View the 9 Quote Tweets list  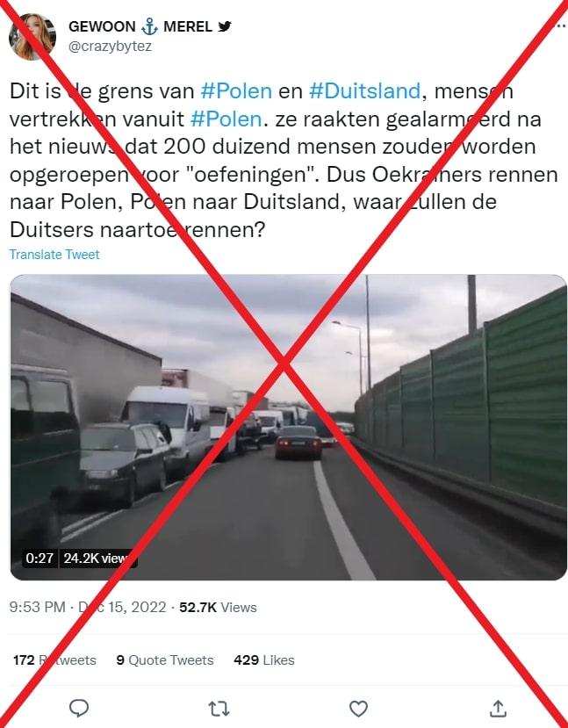tap(165, 660)
